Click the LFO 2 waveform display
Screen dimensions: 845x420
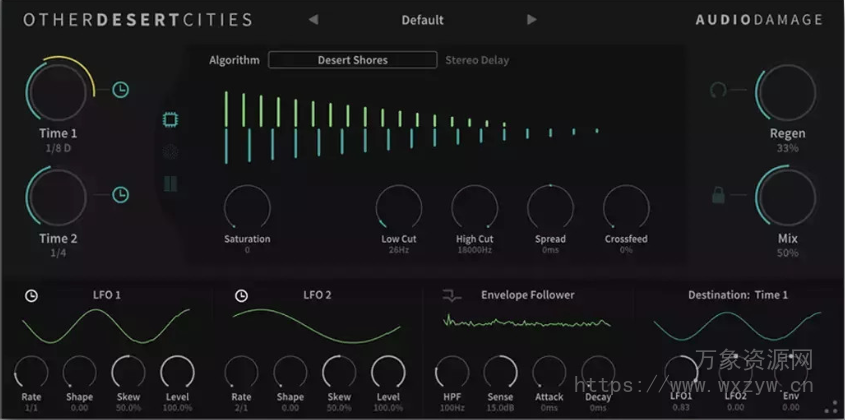[x=316, y=326]
